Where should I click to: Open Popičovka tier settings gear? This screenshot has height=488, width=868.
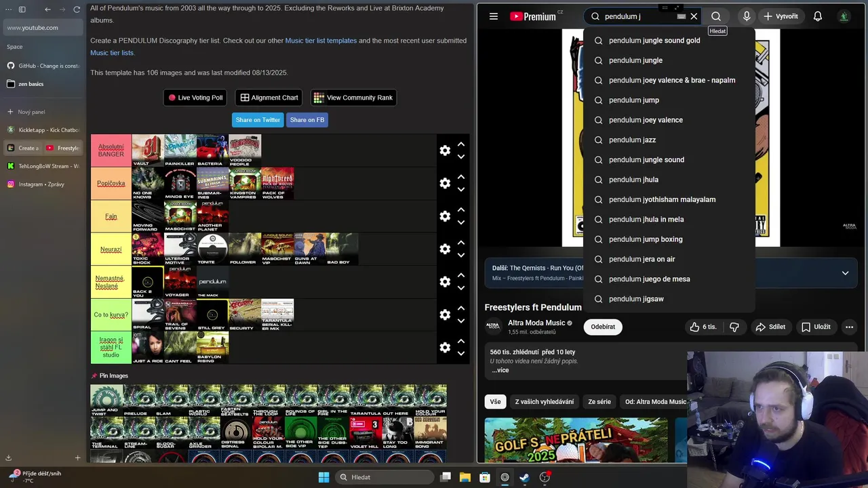445,183
